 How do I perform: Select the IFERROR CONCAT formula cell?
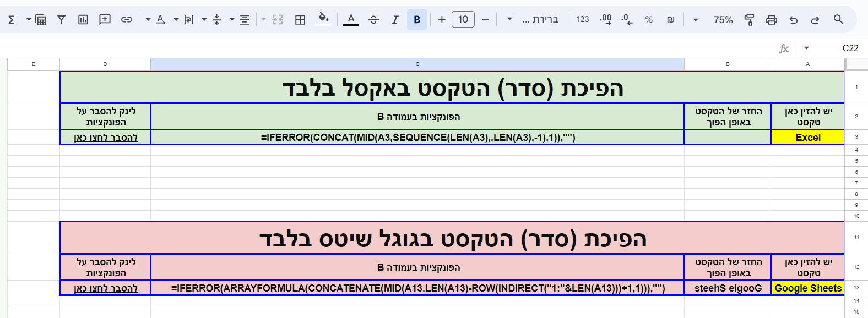click(x=417, y=137)
